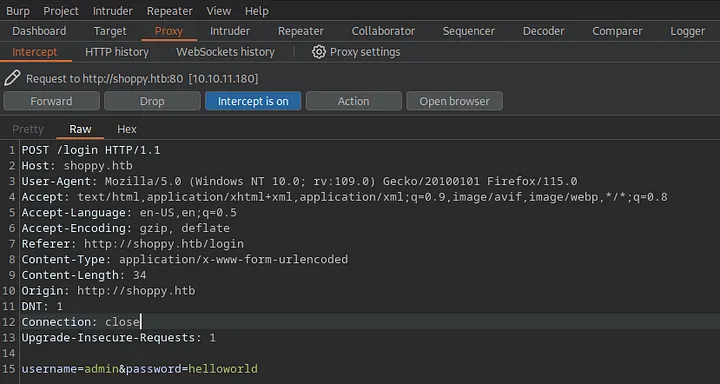
Task: Turn off the Intercept is on toggle
Action: (x=253, y=101)
